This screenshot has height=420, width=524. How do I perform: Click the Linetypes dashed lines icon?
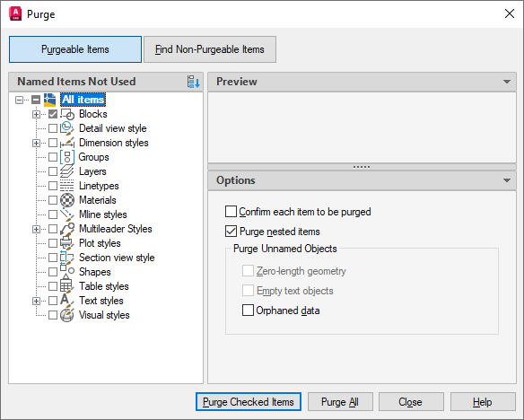(x=66, y=186)
